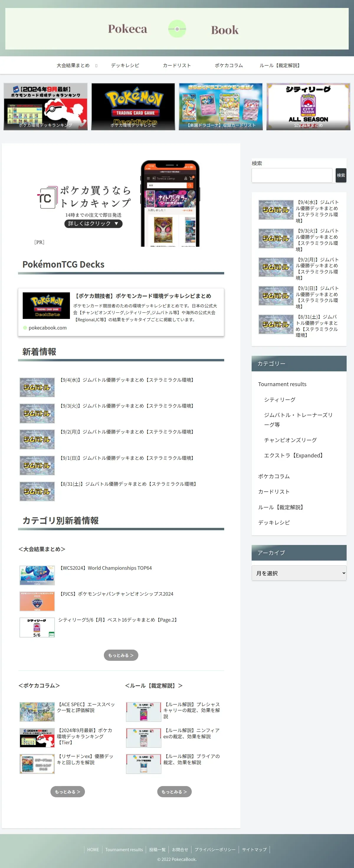Screen dimensions: 354x868
Task: Click inside the 検索 search field
Action: coord(292,175)
